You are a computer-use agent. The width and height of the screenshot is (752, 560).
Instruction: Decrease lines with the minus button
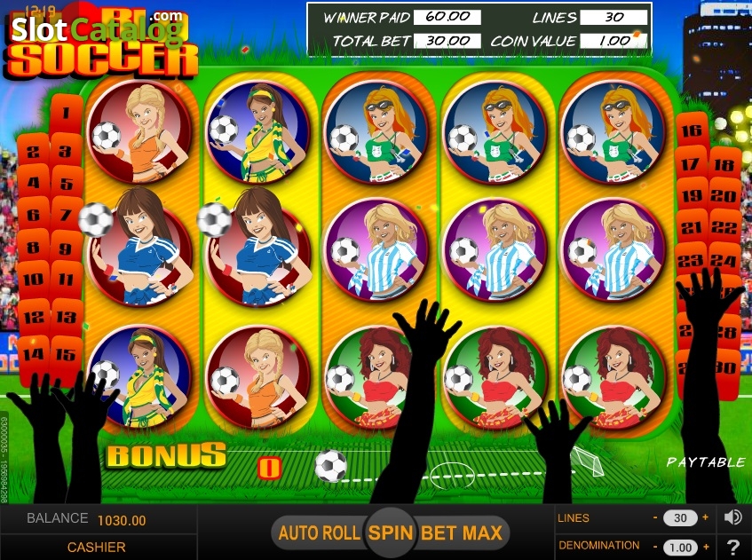[655, 517]
